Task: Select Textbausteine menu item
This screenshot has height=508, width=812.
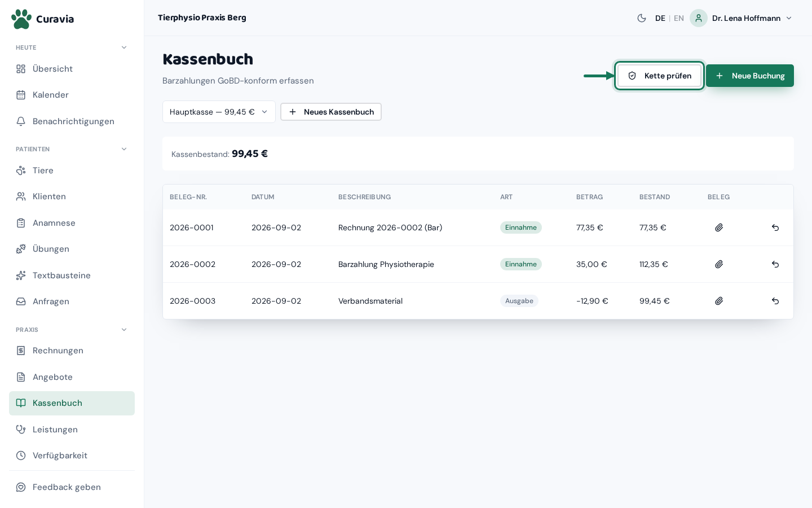Action: (72, 275)
